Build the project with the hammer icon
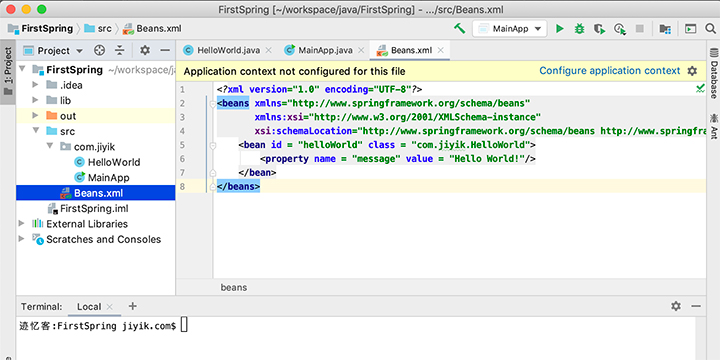720x360 pixels. (x=460, y=28)
